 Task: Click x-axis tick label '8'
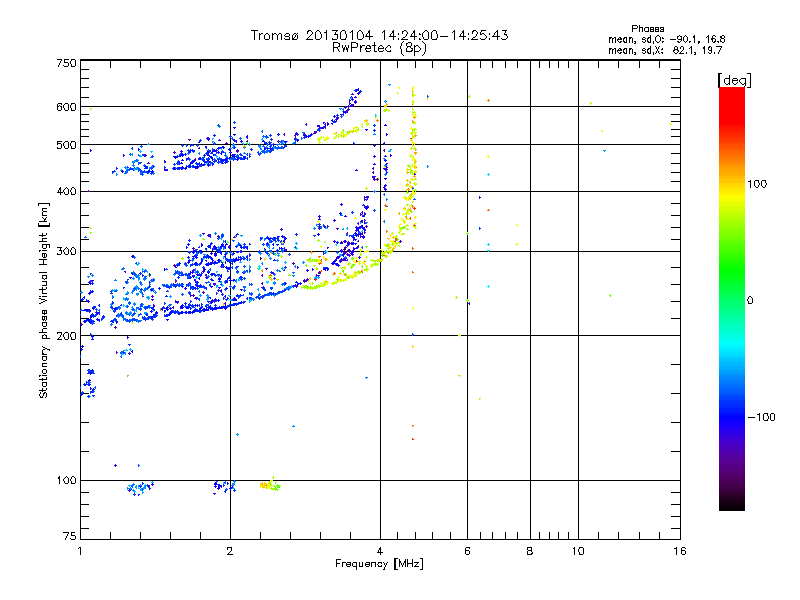pos(530,551)
